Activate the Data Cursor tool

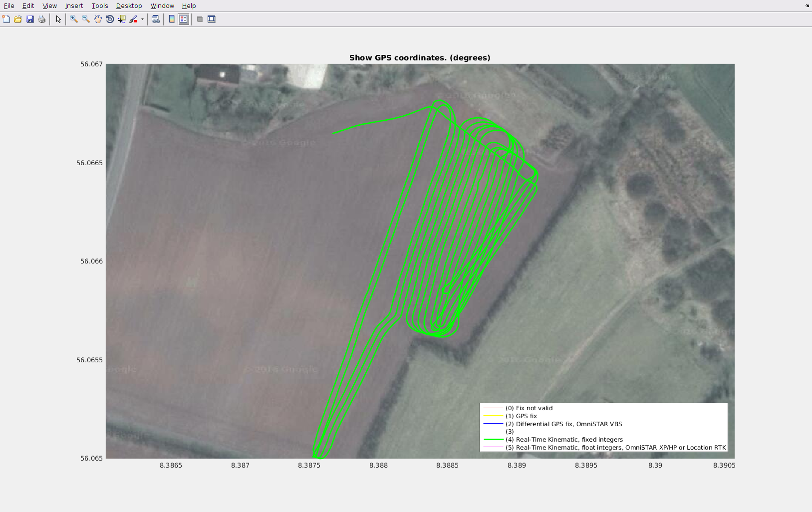coord(122,19)
